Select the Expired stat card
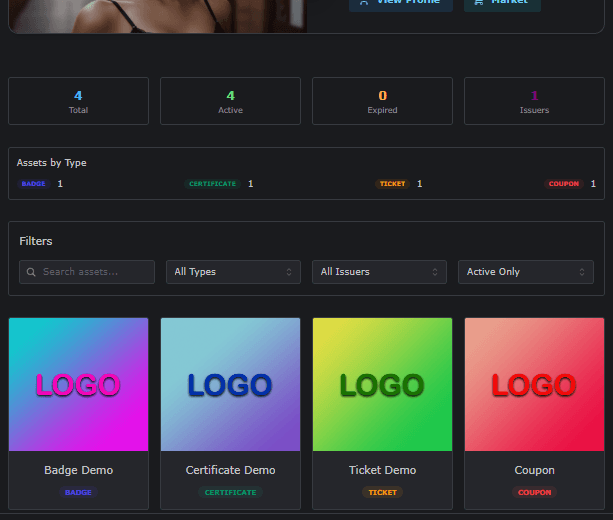Screen dimensions: 613x520 pos(382,101)
